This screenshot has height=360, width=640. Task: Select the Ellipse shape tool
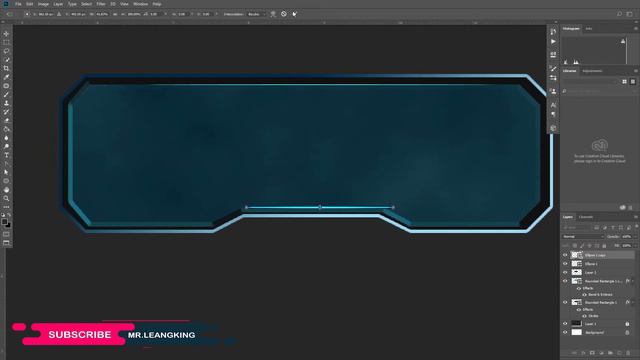pos(6,181)
